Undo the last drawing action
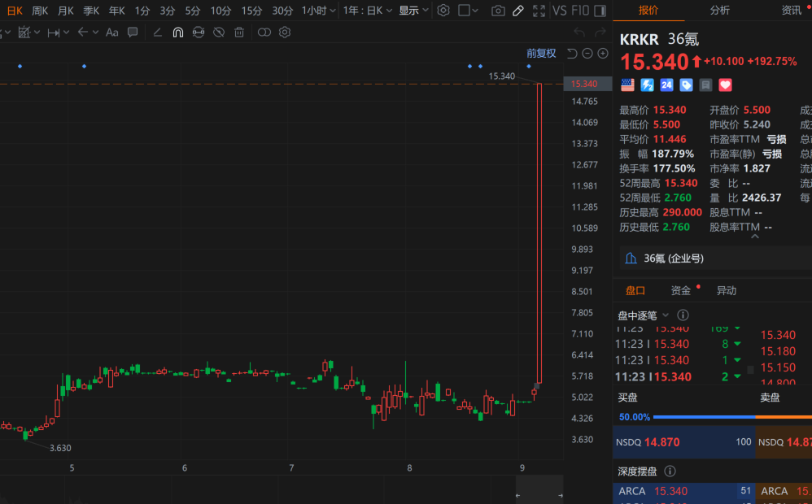The image size is (812, 504). click(579, 32)
